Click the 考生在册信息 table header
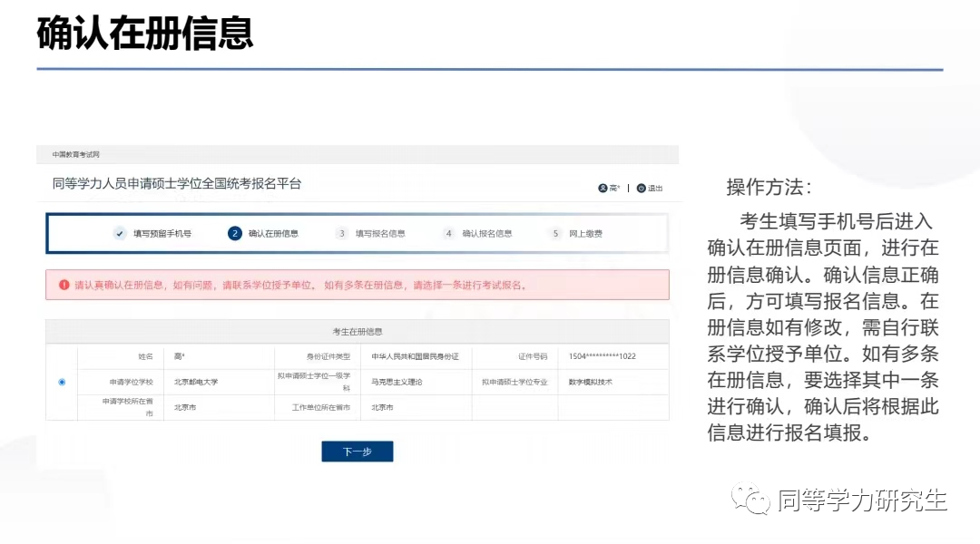Viewport: 980px width, 544px height. pyautogui.click(x=358, y=332)
